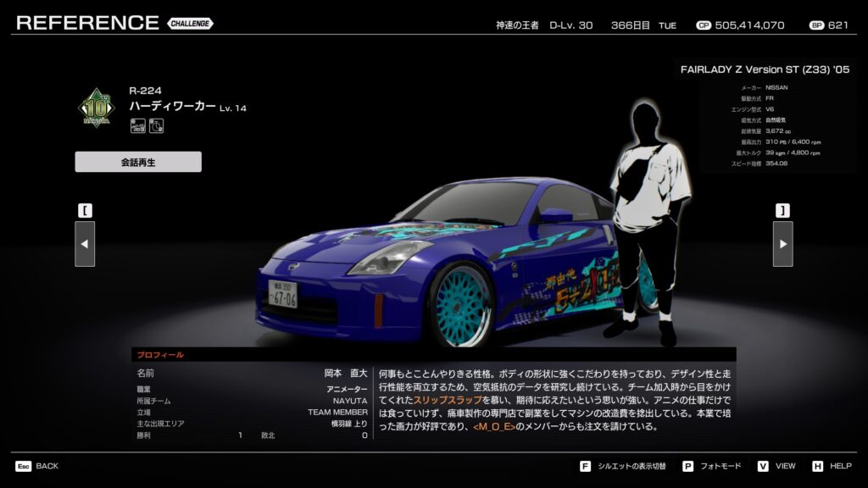Viewport: 868px width, 488px height.
Task: Click the H key icon for HELP
Action: tap(817, 466)
